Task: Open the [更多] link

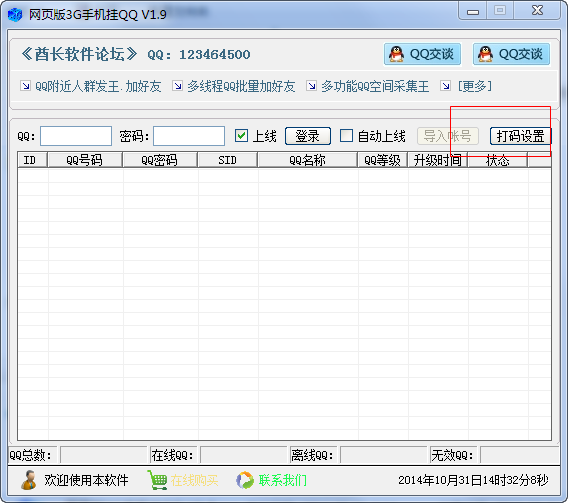Action: point(475,86)
